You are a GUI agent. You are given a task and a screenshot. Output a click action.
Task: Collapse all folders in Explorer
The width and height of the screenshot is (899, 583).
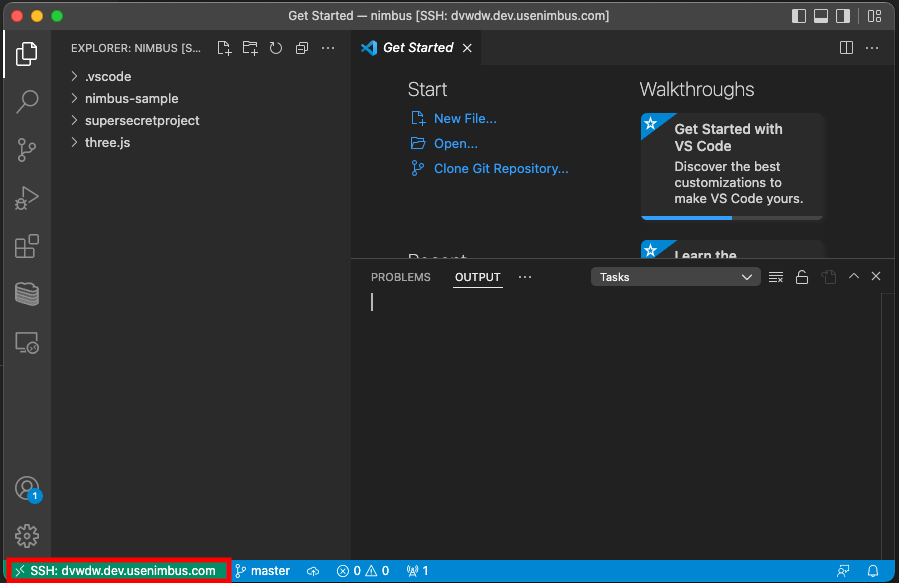tap(302, 48)
